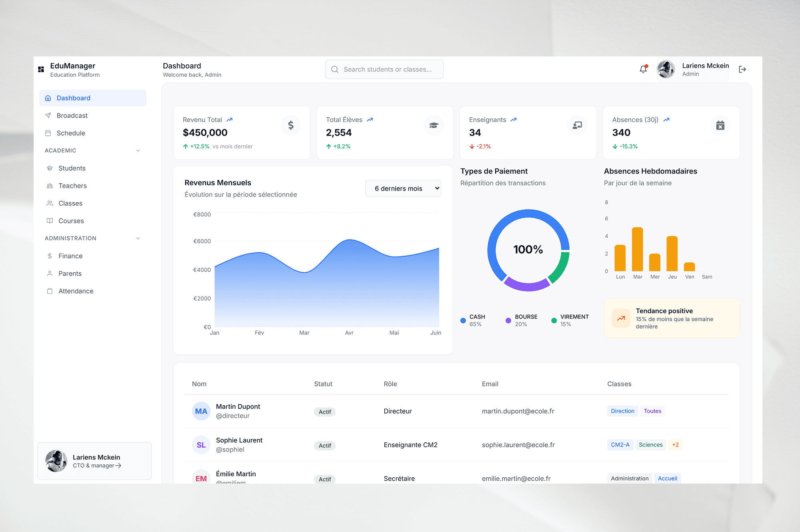The image size is (800, 532).
Task: Go to Finance in the sidebar
Action: (x=70, y=256)
